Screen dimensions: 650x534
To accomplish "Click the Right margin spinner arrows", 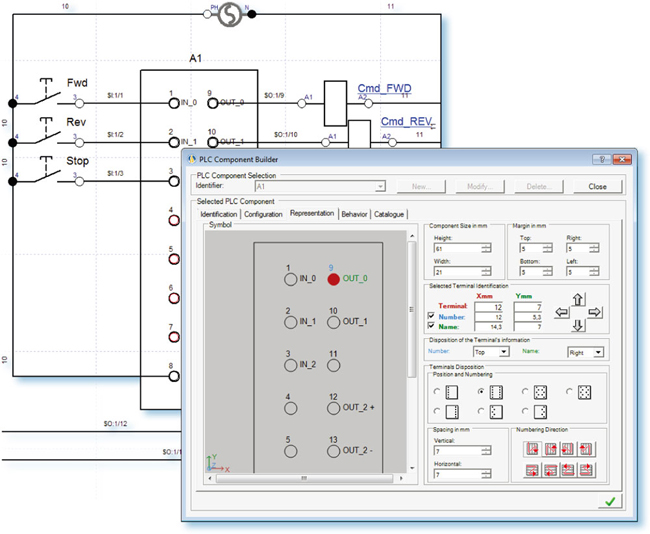I will tap(594, 248).
